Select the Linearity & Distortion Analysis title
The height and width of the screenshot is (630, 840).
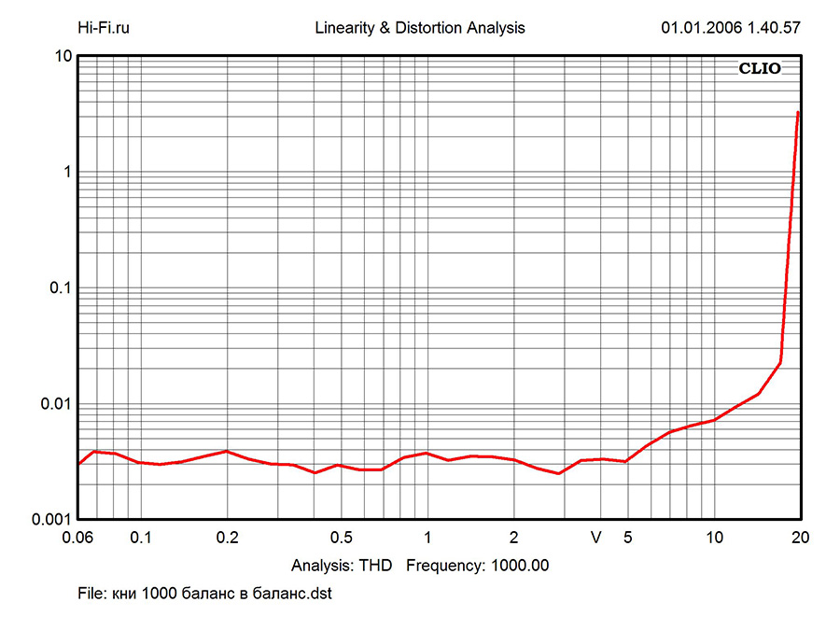[419, 28]
